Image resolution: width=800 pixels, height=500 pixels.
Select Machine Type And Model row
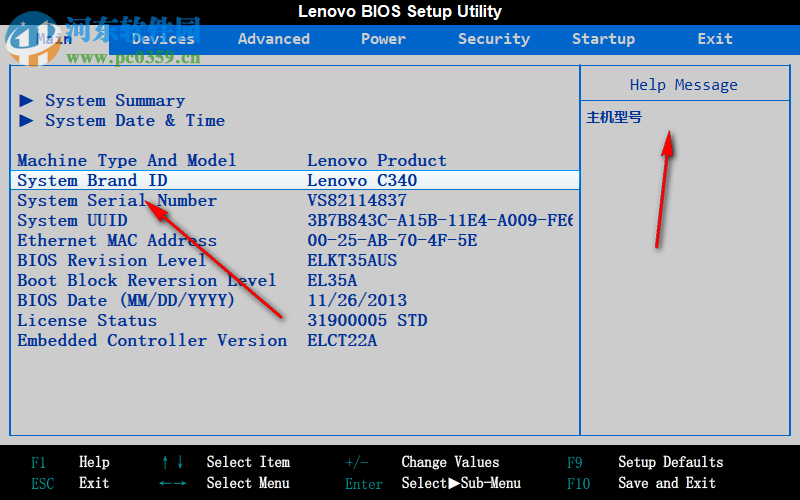pos(295,161)
